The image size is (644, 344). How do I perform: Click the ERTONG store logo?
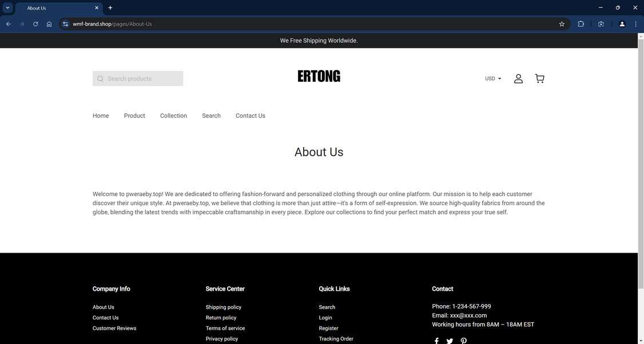319,77
